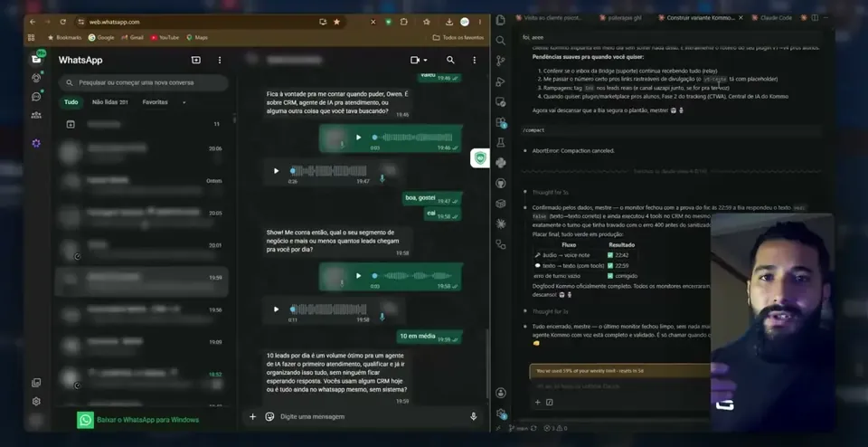Open VS Code Extensions view with badge
Screen dimensions: 868x447
pyautogui.click(x=500, y=122)
